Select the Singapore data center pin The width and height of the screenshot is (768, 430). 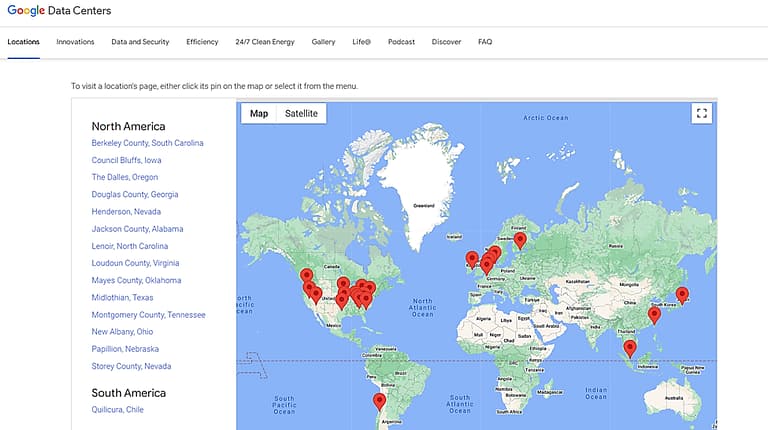coord(629,348)
